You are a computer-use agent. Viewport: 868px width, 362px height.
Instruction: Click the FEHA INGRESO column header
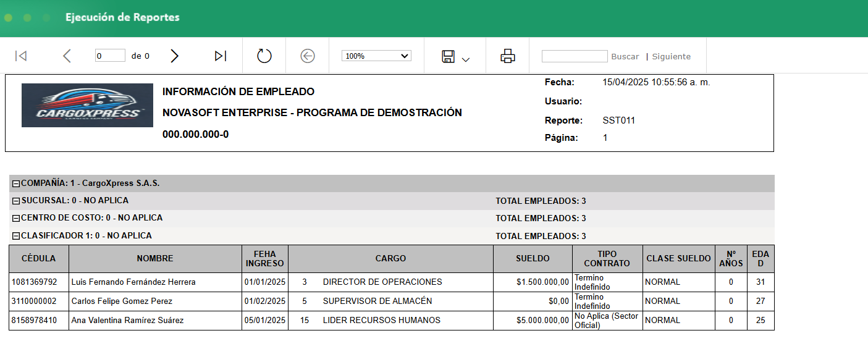tap(265, 258)
